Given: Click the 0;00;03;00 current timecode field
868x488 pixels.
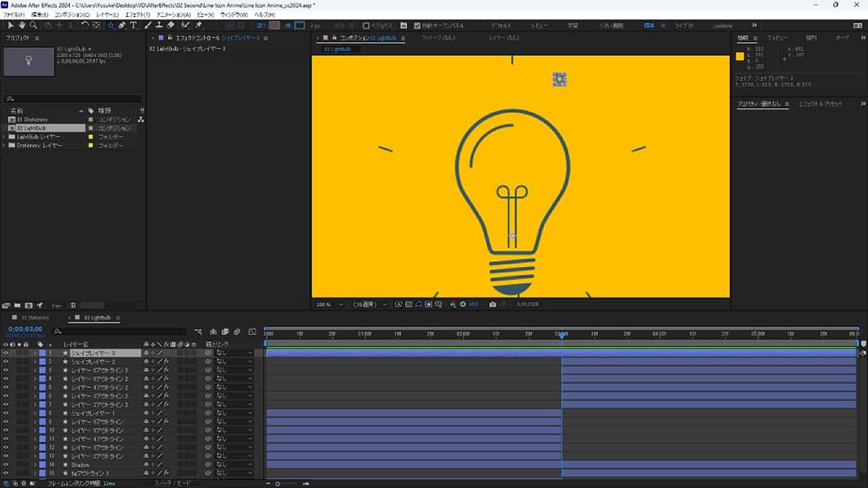Looking at the screenshot, I should [25, 329].
